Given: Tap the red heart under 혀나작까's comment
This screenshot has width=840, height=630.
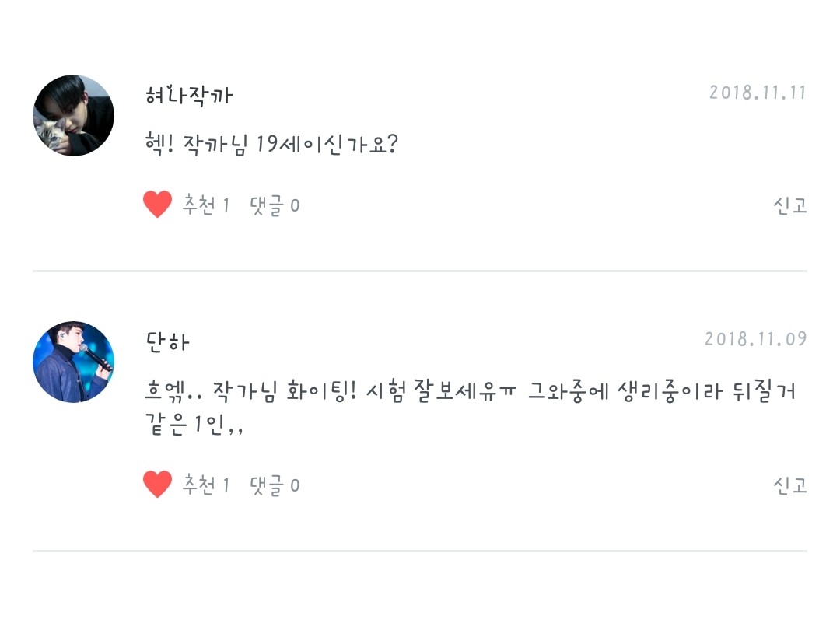Looking at the screenshot, I should tap(157, 205).
